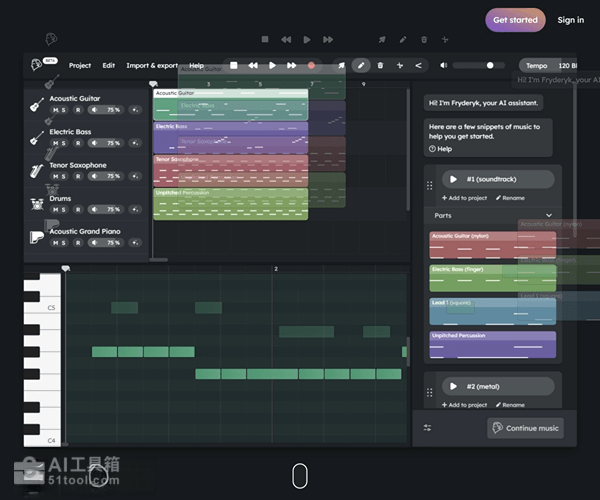Open the Tempo 120 control
The width and height of the screenshot is (600, 500).
[549, 65]
